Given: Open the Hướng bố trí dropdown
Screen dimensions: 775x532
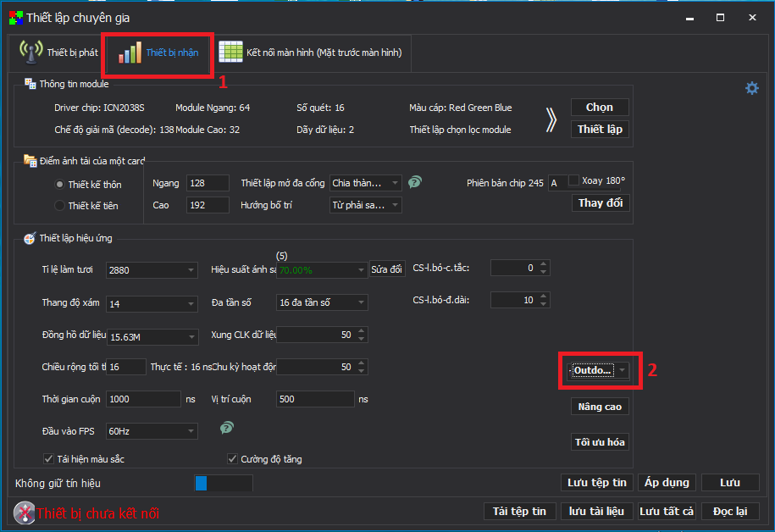Looking at the screenshot, I should click(x=365, y=205).
